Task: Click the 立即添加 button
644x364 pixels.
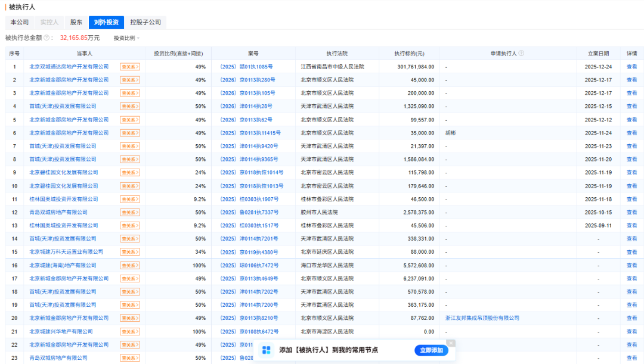Action: pos(431,350)
